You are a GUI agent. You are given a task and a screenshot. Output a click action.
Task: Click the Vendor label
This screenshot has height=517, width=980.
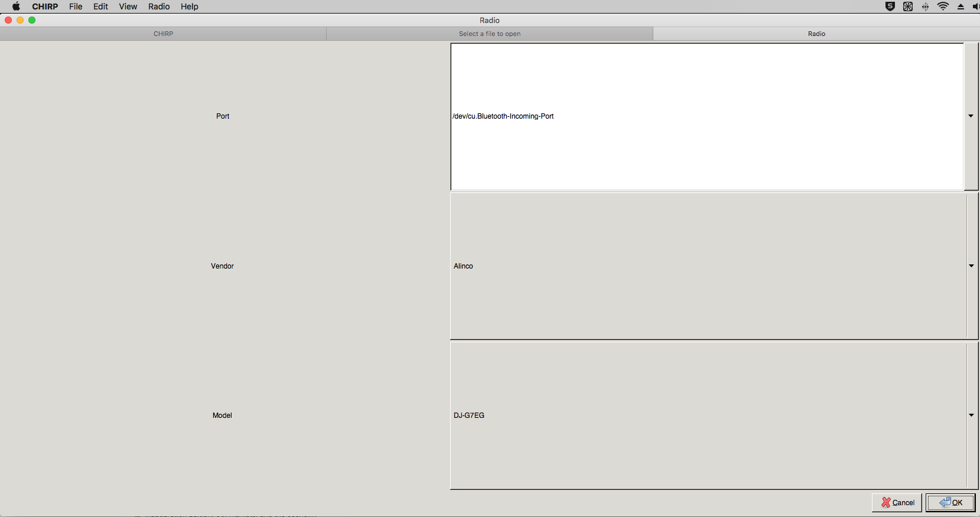[222, 266]
